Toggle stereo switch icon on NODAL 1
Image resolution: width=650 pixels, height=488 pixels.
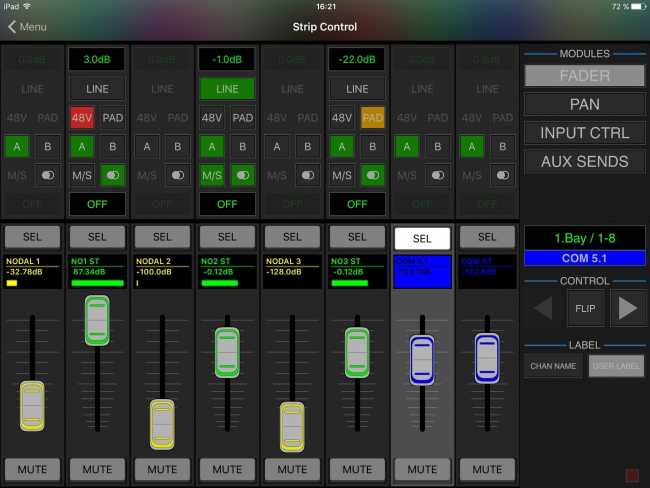click(x=48, y=175)
